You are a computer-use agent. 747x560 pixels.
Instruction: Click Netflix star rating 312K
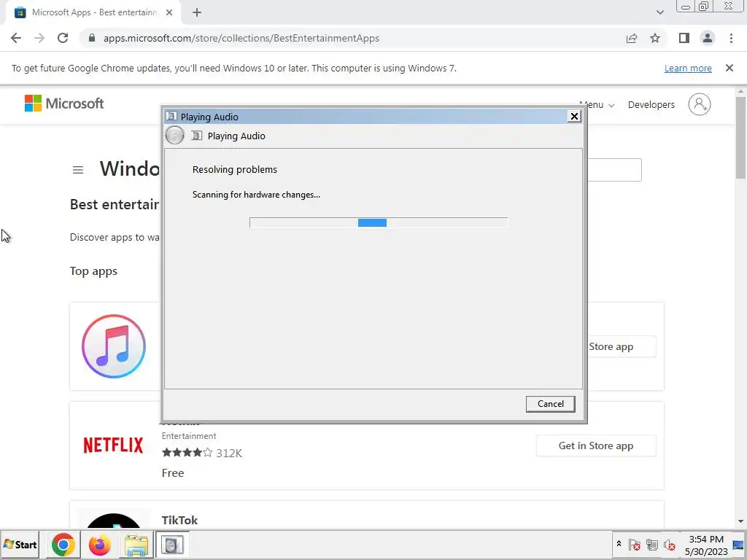point(202,453)
